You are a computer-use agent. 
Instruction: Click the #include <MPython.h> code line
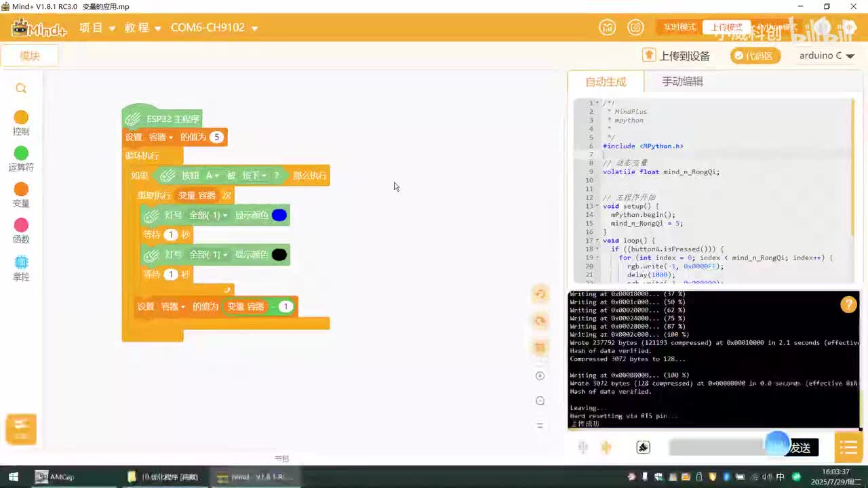[x=643, y=146]
